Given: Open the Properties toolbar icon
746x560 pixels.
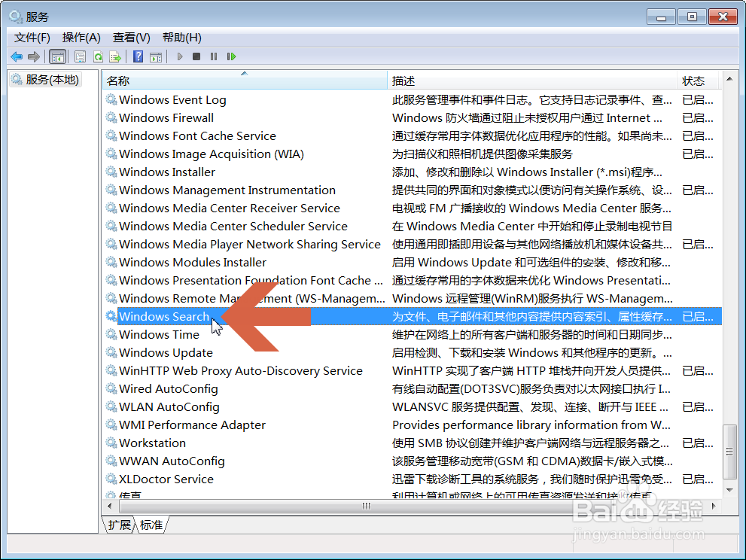Looking at the screenshot, I should (x=80, y=57).
